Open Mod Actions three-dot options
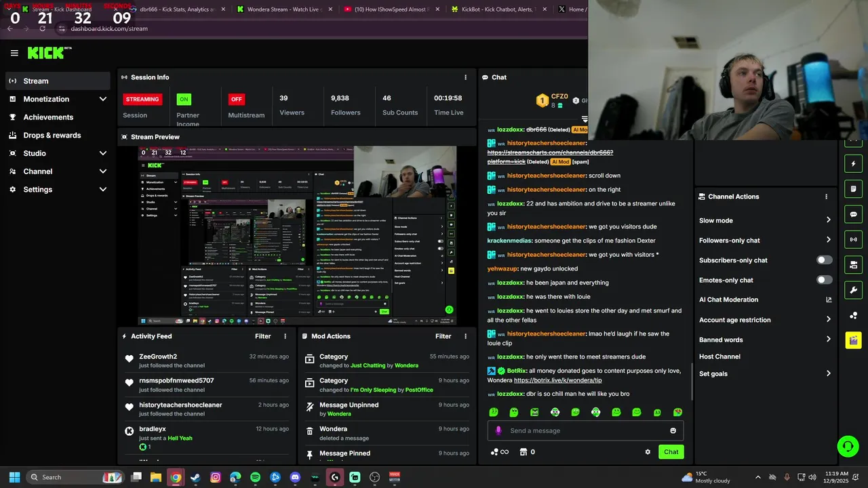 click(465, 336)
